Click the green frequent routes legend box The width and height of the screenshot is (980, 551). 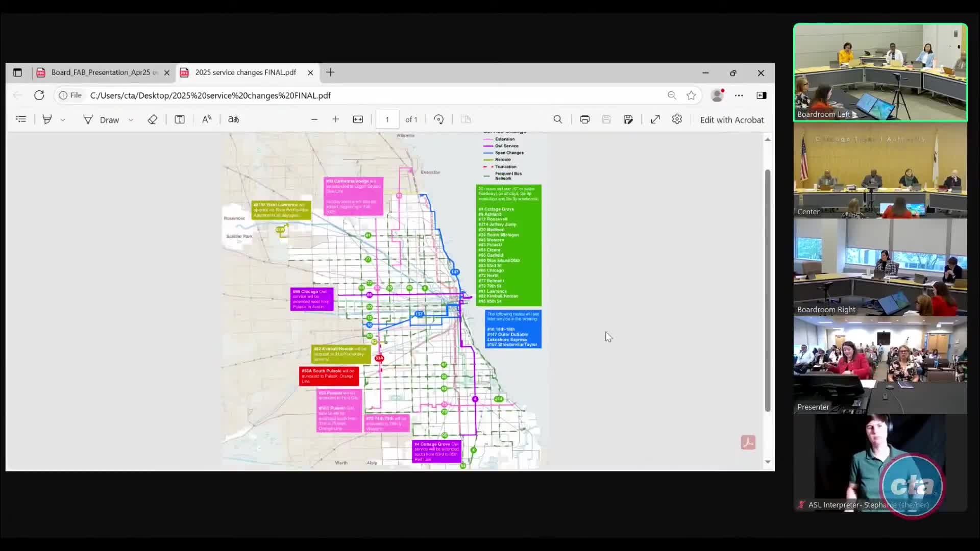tap(509, 245)
